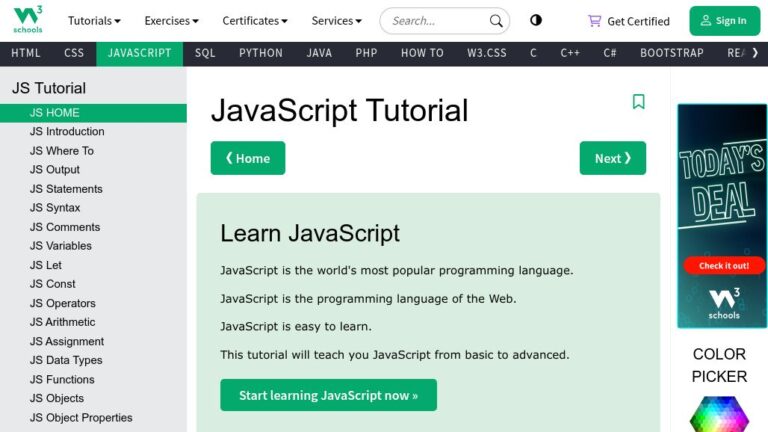768x432 pixels.
Task: Select the C++ tab
Action: click(x=570, y=53)
